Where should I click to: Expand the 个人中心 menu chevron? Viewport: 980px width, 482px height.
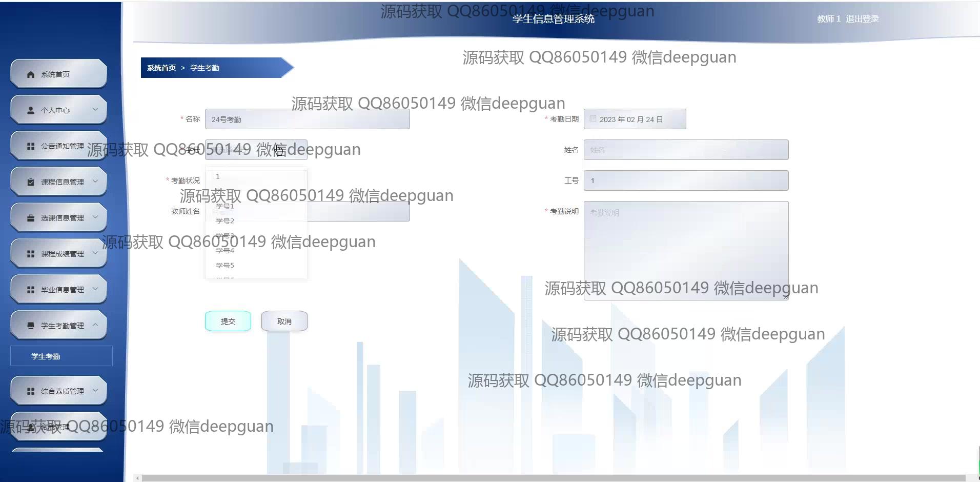pyautogui.click(x=95, y=109)
